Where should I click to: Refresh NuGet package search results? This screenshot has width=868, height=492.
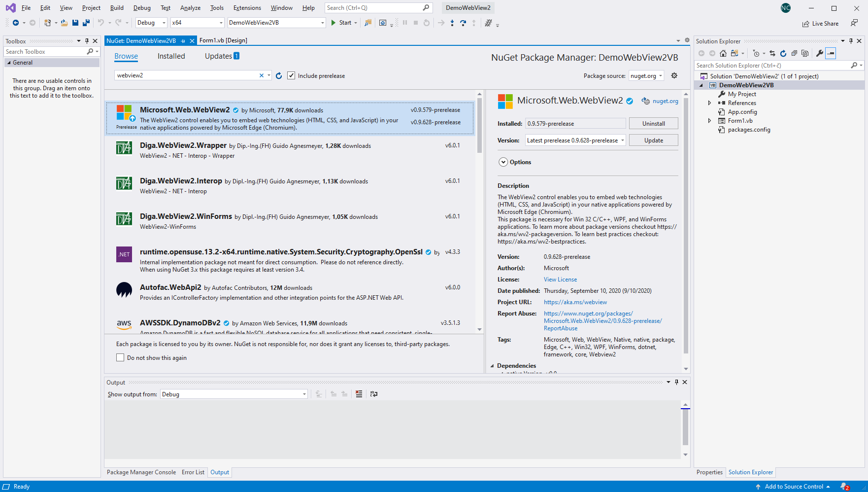click(x=279, y=75)
